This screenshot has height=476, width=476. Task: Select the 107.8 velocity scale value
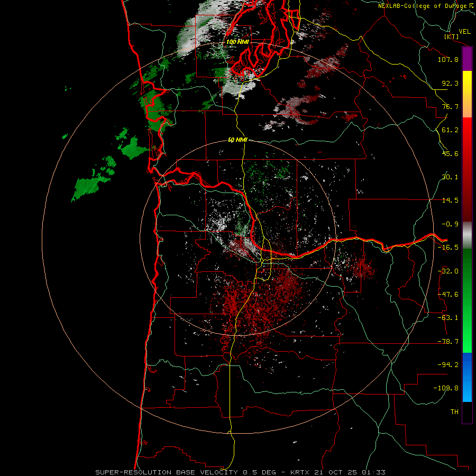pyautogui.click(x=448, y=59)
